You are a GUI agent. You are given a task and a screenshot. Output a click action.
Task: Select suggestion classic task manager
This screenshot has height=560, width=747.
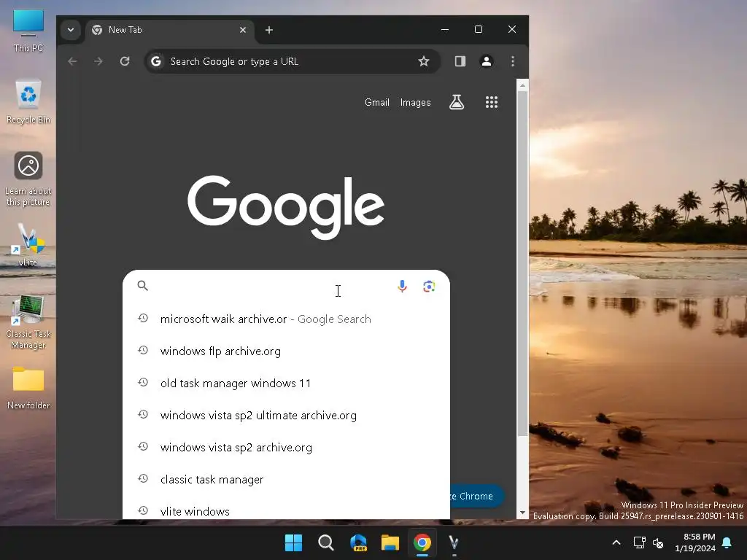click(286, 480)
